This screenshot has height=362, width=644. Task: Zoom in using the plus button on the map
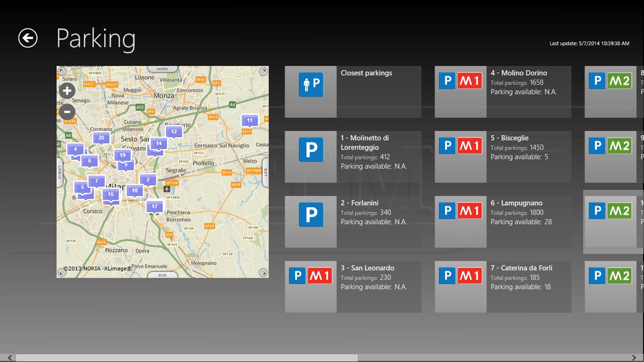(x=67, y=91)
